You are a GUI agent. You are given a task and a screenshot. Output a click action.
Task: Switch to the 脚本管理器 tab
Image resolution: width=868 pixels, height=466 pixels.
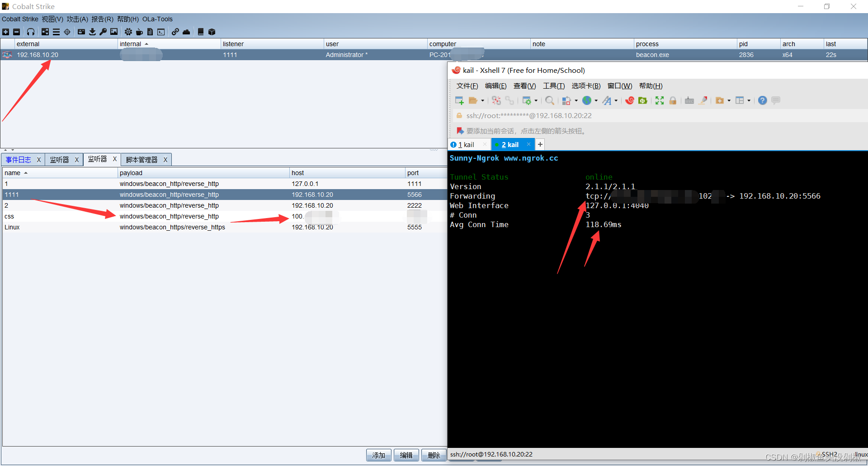coord(142,160)
